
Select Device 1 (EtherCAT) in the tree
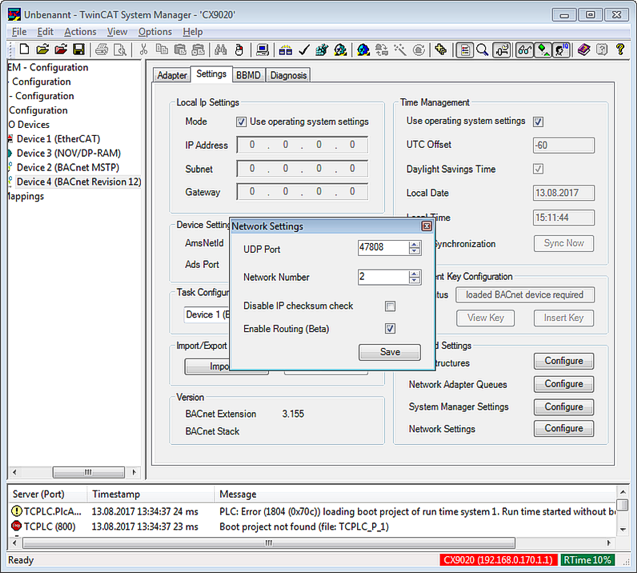tap(58, 139)
